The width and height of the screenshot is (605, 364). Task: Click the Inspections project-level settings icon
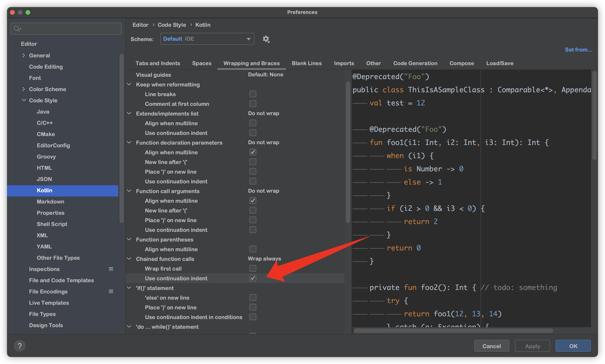pos(111,269)
